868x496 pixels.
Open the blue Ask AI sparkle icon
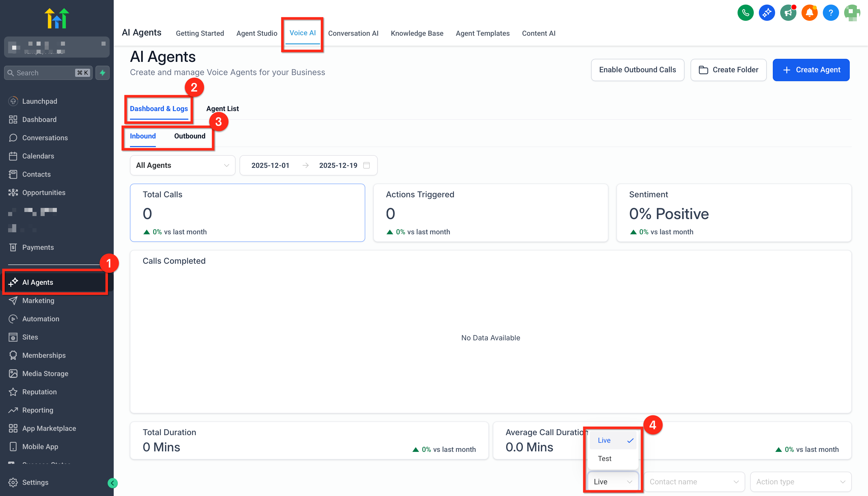tap(767, 13)
